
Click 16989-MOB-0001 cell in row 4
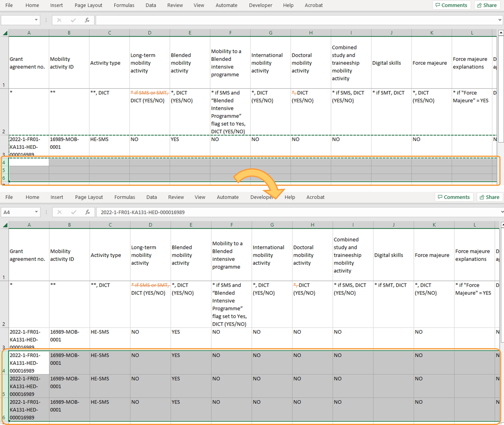[69, 363]
